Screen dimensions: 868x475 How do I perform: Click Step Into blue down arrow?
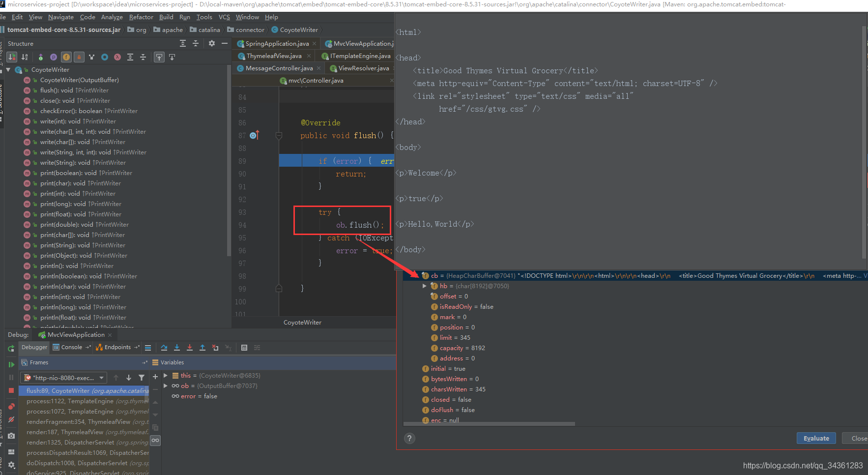click(177, 348)
